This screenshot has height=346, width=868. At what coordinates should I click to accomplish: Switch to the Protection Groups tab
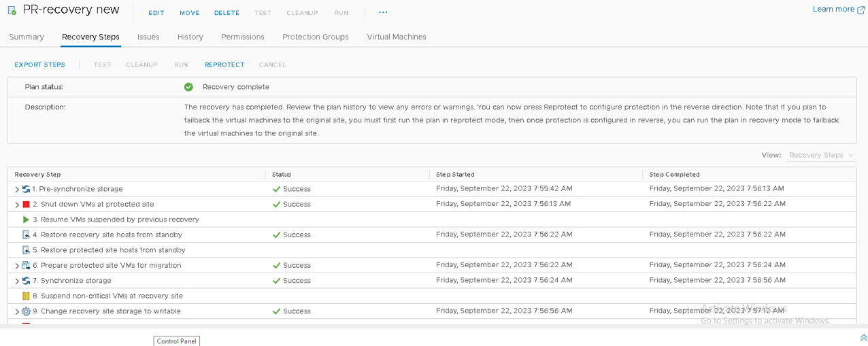pyautogui.click(x=315, y=37)
